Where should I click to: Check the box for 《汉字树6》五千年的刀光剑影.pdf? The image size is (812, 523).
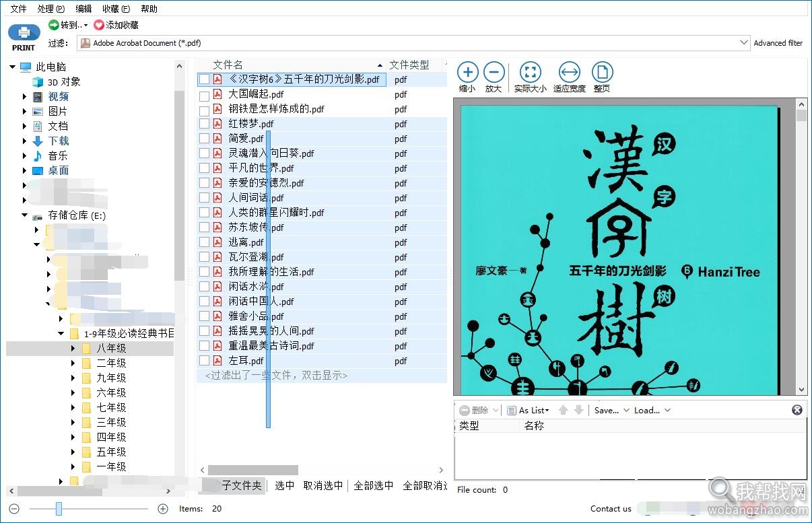coord(204,79)
